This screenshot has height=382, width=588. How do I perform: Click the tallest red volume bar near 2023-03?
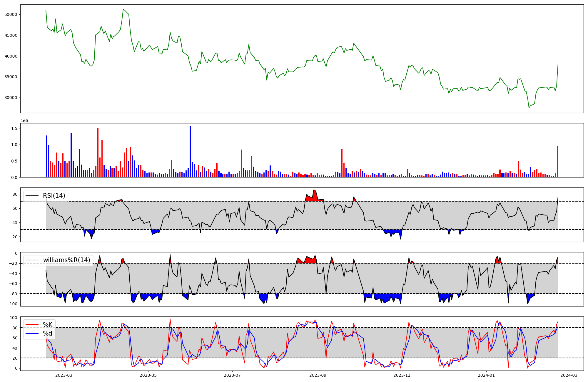(98, 153)
